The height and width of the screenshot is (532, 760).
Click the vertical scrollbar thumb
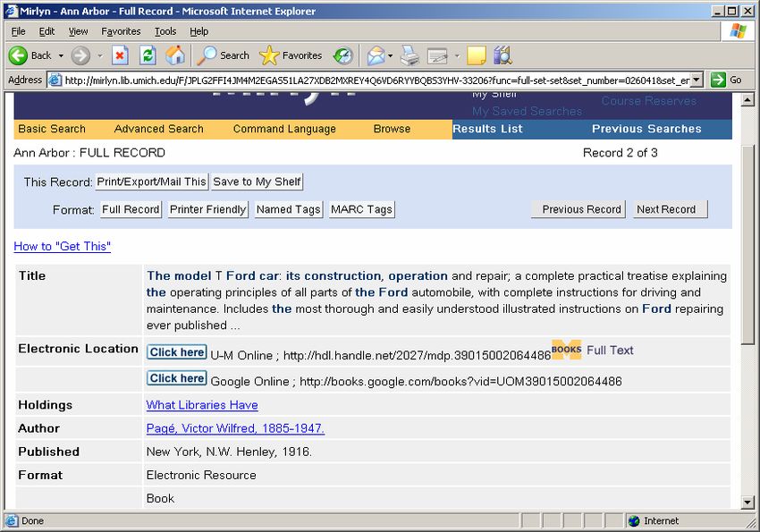coord(747,244)
